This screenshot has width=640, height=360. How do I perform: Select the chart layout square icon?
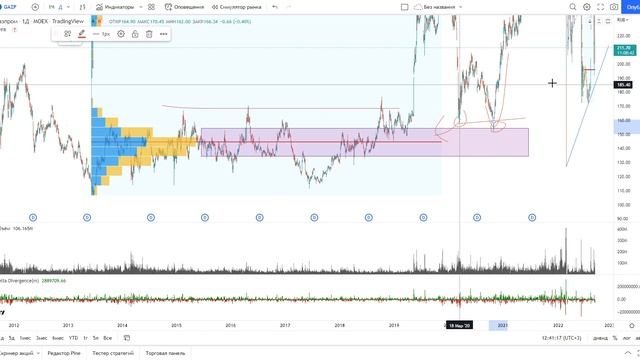pyautogui.click(x=404, y=7)
